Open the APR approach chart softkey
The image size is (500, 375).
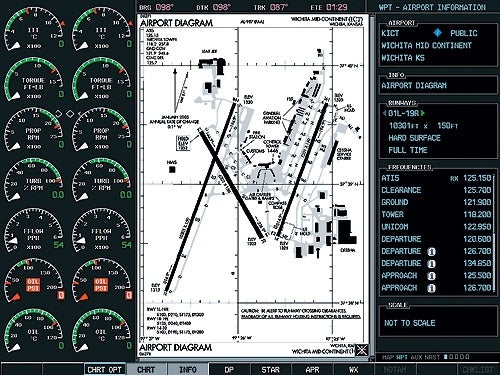[312, 369]
